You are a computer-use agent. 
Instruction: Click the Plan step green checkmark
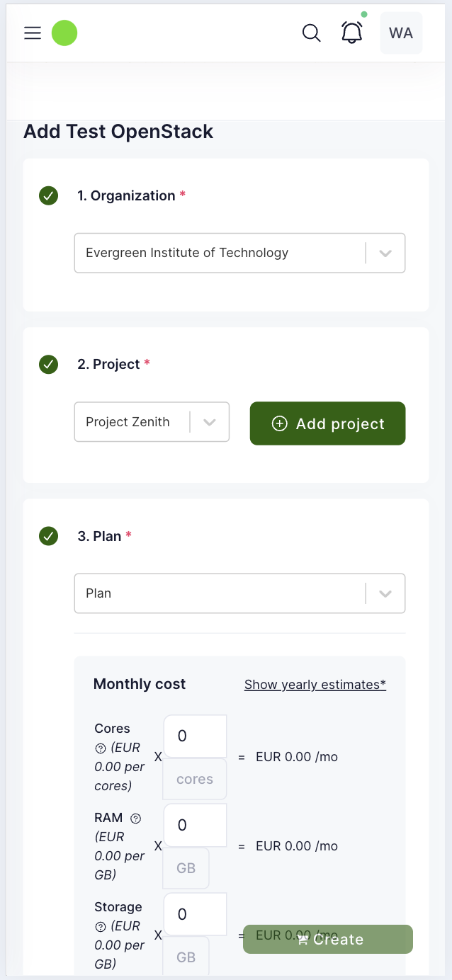point(48,536)
